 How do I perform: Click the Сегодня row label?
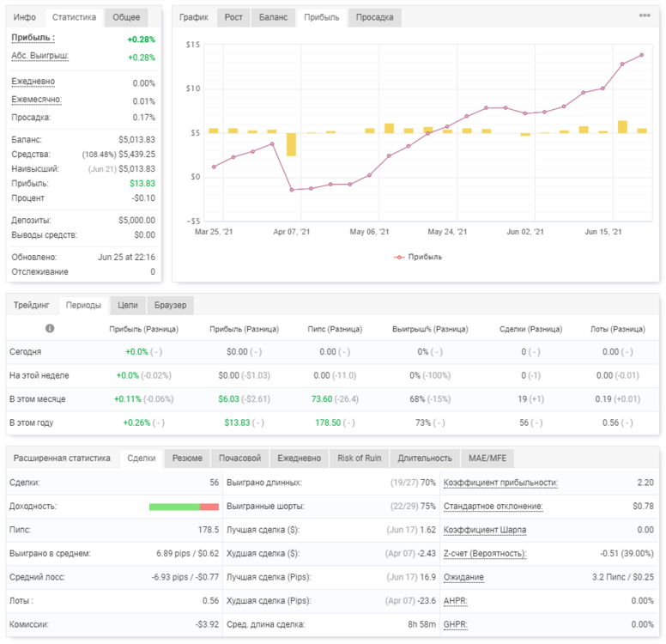coord(26,352)
